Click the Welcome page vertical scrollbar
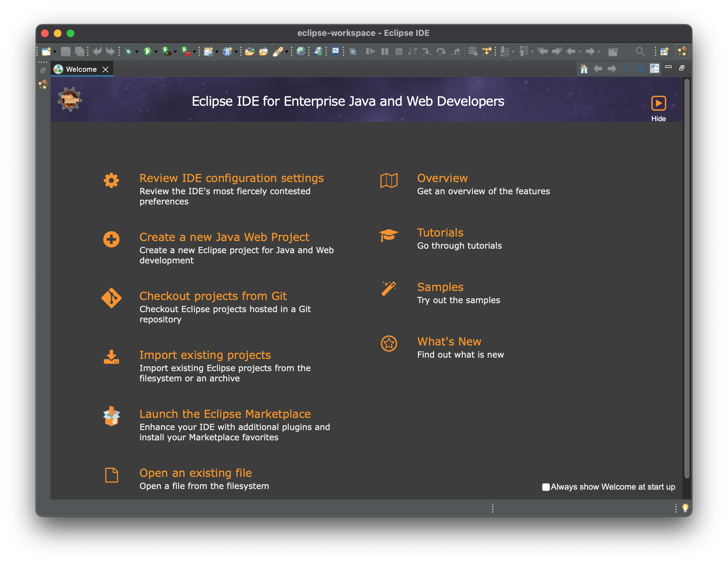 (686, 278)
